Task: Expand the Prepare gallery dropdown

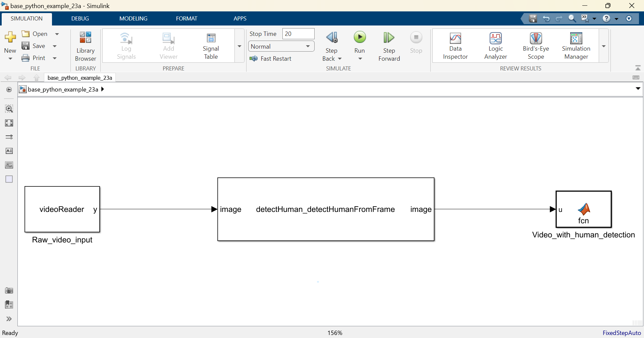Action: (239, 46)
